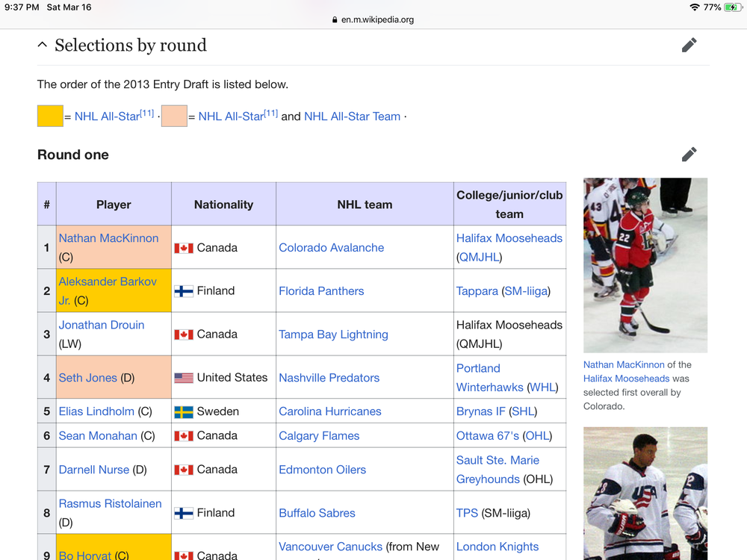Image resolution: width=747 pixels, height=560 pixels.
Task: Open OHL link in Monahan row
Action: (x=537, y=436)
